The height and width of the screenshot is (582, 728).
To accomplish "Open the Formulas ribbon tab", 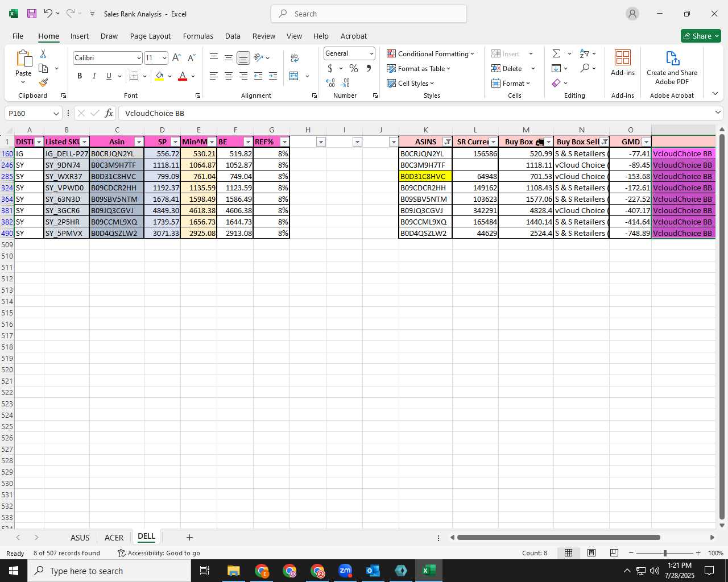I will [198, 36].
